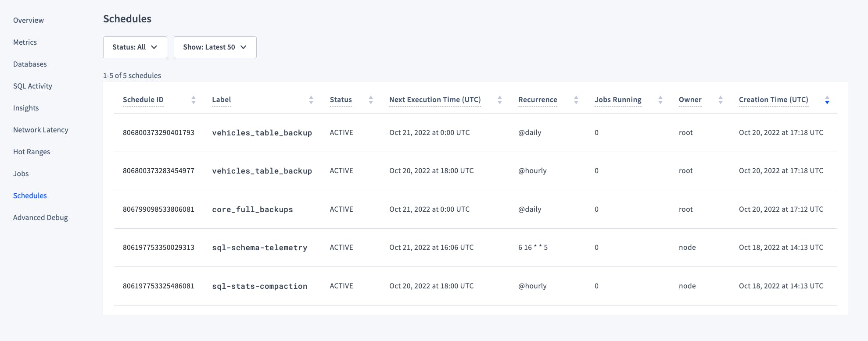This screenshot has height=341, width=868.
Task: Click @hourly recurrence in sql-stats-compaction row
Action: point(532,286)
